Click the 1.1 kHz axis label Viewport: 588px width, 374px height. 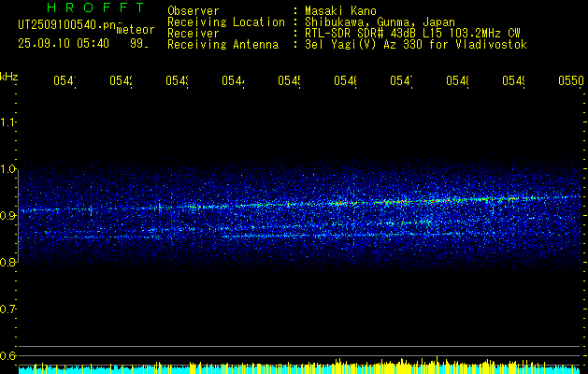coord(7,122)
